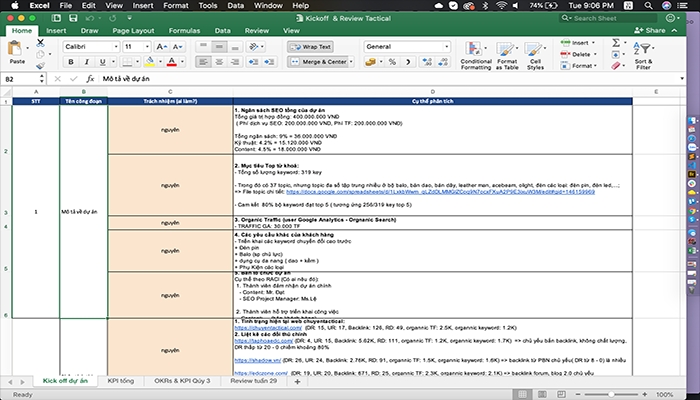Toggle Merge & Center
This screenshot has height=400, width=700.
tap(317, 62)
